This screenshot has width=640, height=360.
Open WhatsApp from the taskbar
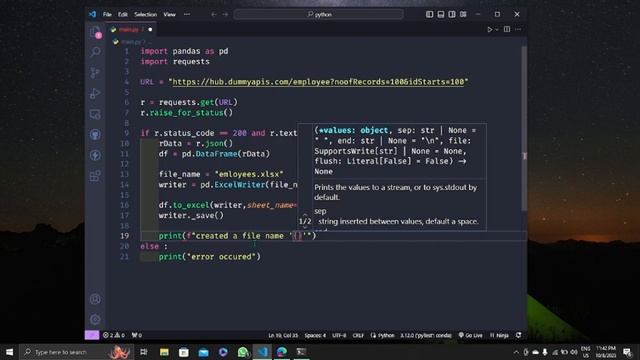[x=243, y=352]
